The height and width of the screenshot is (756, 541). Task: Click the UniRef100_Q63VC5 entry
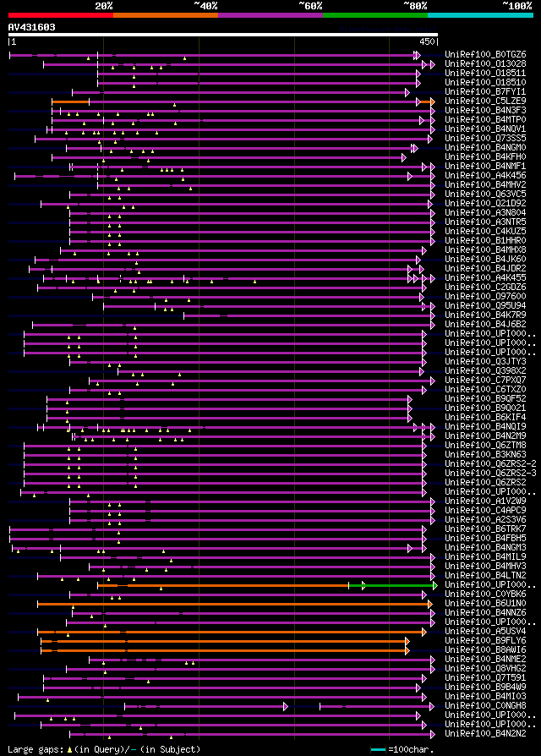485,194
